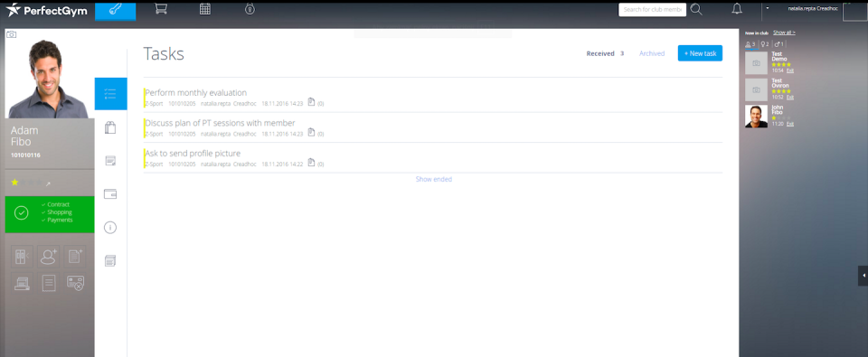This screenshot has height=357, width=868.
Task: Click the Show ended link
Action: (433, 179)
